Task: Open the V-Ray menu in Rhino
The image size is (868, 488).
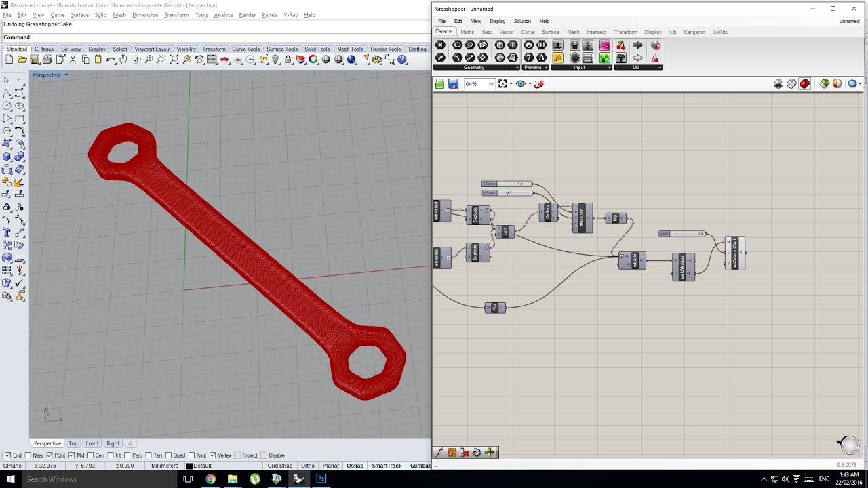Action: 291,15
